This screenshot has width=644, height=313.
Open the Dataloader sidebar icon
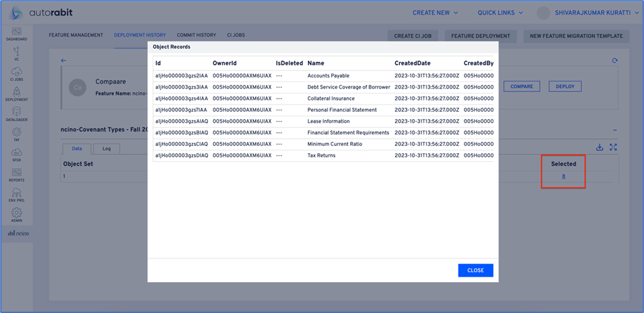[16, 114]
